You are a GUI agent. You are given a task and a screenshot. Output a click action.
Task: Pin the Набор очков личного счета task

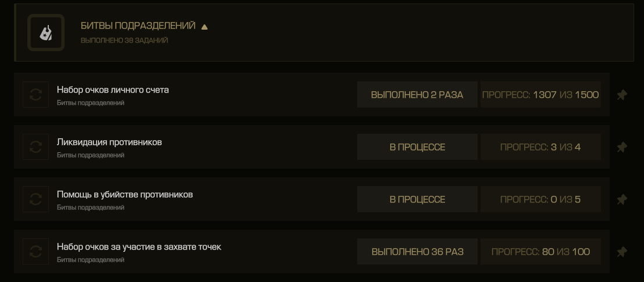(622, 95)
